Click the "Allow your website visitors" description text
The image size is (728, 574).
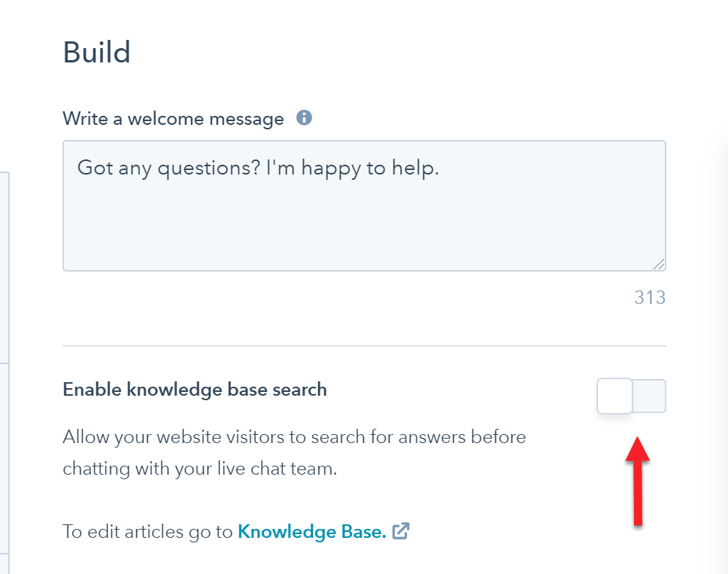point(294,453)
